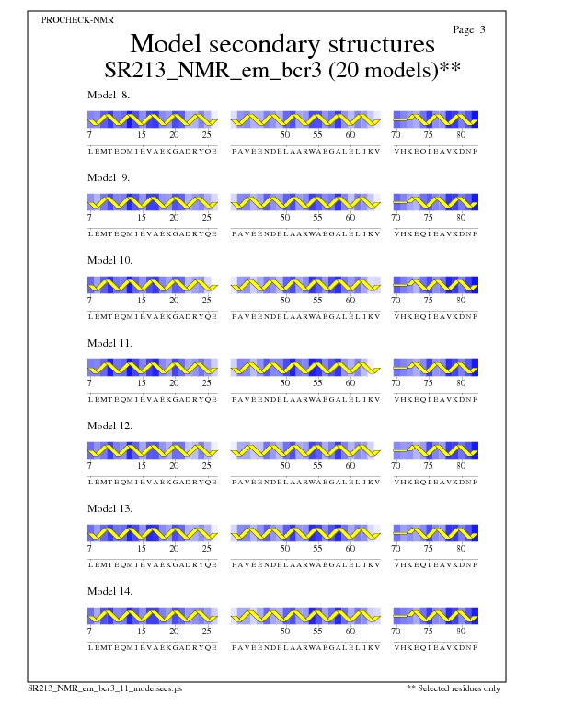The image size is (563, 728).
Task: Click Model 11's middle helix diagram
Action: pyautogui.click(x=306, y=368)
